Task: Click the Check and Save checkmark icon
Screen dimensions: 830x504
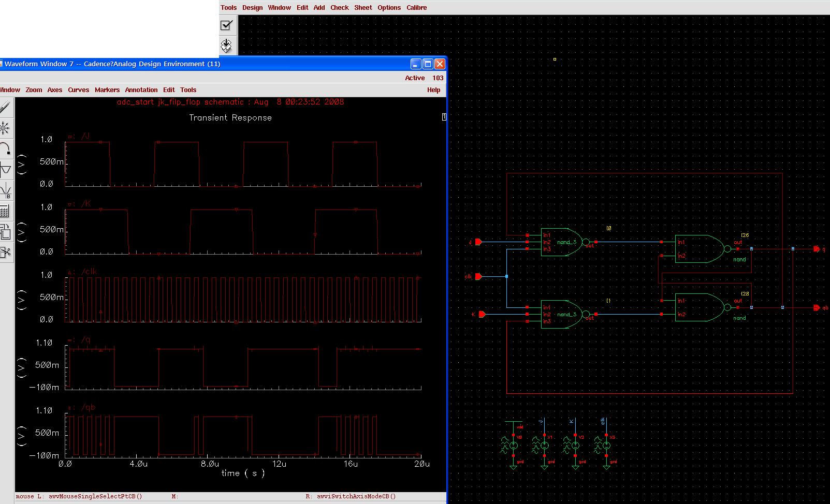Action: [x=227, y=25]
